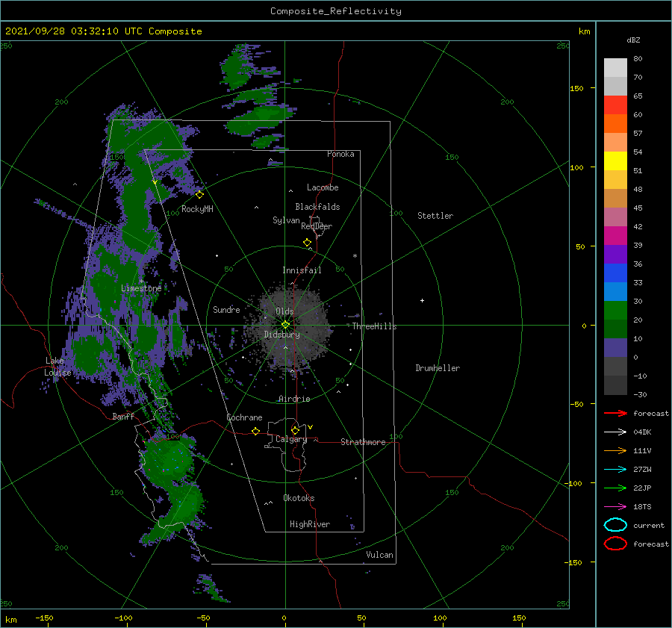The image size is (672, 628).
Task: Click the Limestone label
Action: click(141, 288)
